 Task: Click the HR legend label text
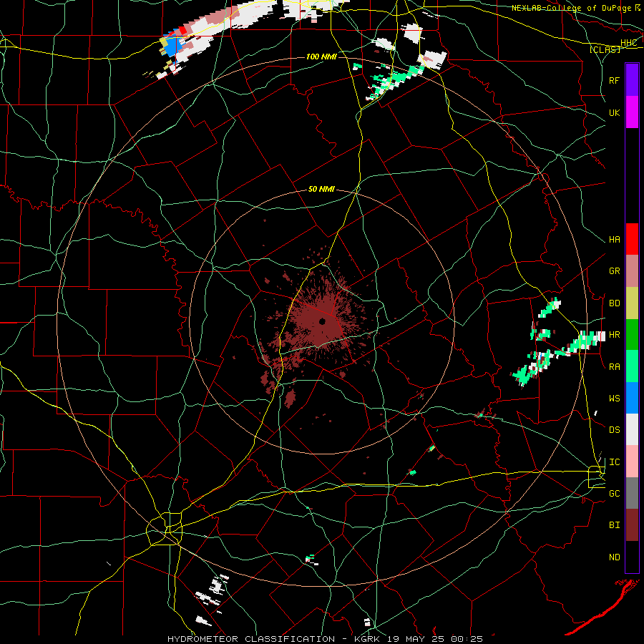pos(615,335)
